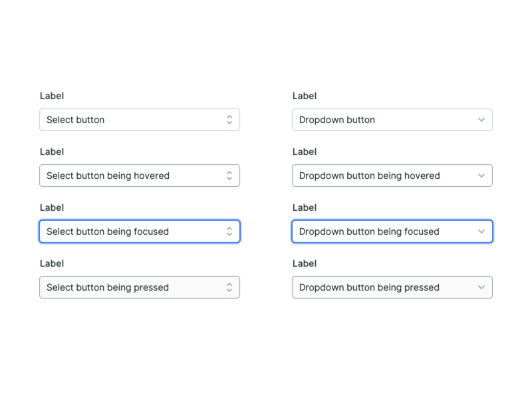The height and width of the screenshot is (399, 532).
Task: Click the stepper chevrons on Select button being focused
Action: tap(231, 231)
